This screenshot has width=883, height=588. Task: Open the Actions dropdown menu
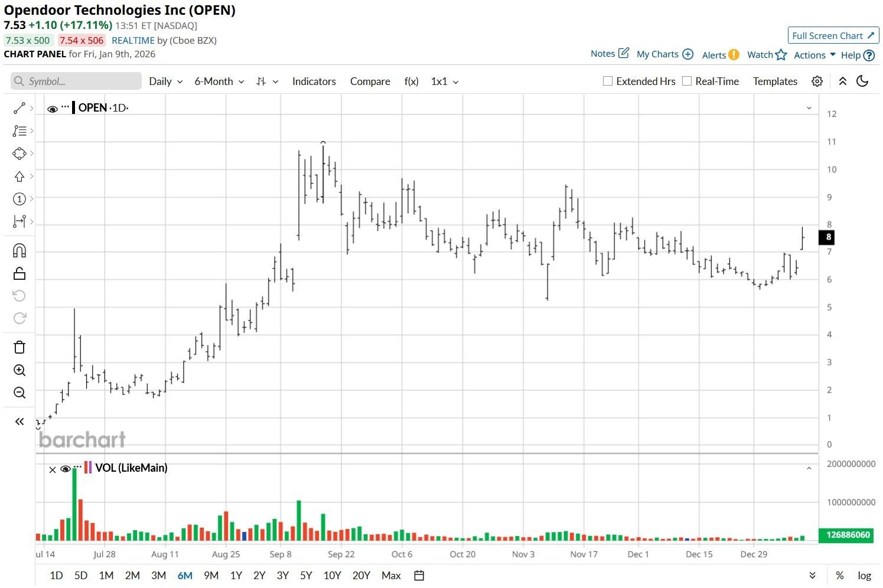point(814,55)
